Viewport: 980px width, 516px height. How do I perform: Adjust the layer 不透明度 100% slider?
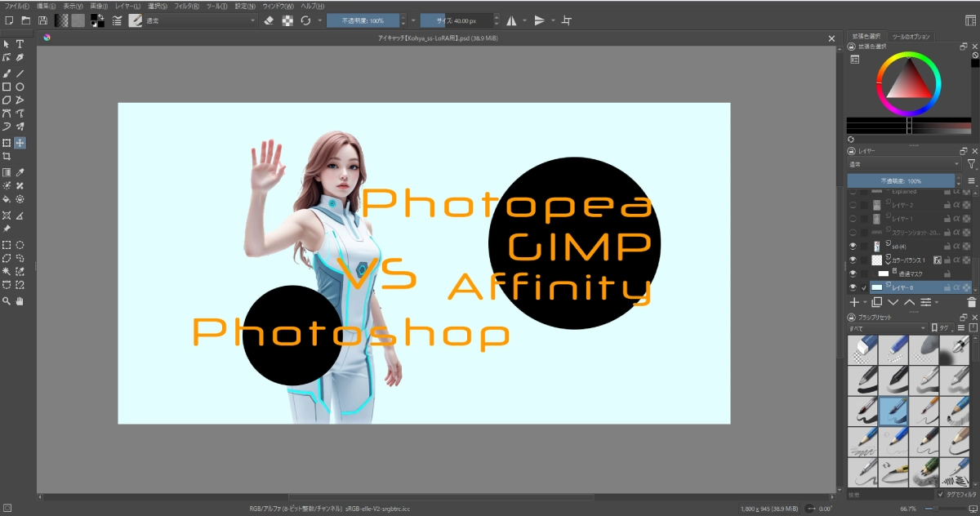coord(900,180)
